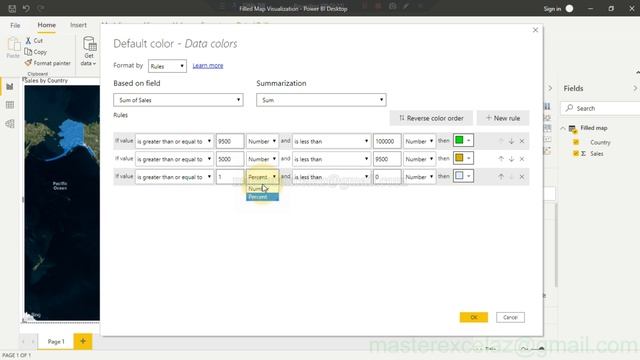
Task: Click the map visual Sales by Country
Action: (62, 202)
